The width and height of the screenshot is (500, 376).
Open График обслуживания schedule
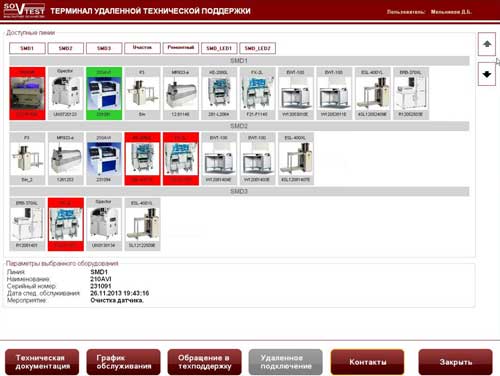click(123, 362)
